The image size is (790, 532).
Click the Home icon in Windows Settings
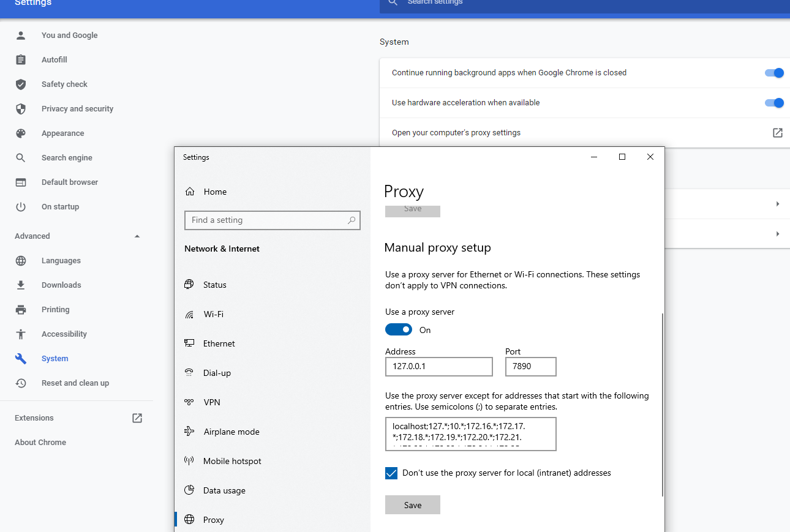pyautogui.click(x=190, y=192)
